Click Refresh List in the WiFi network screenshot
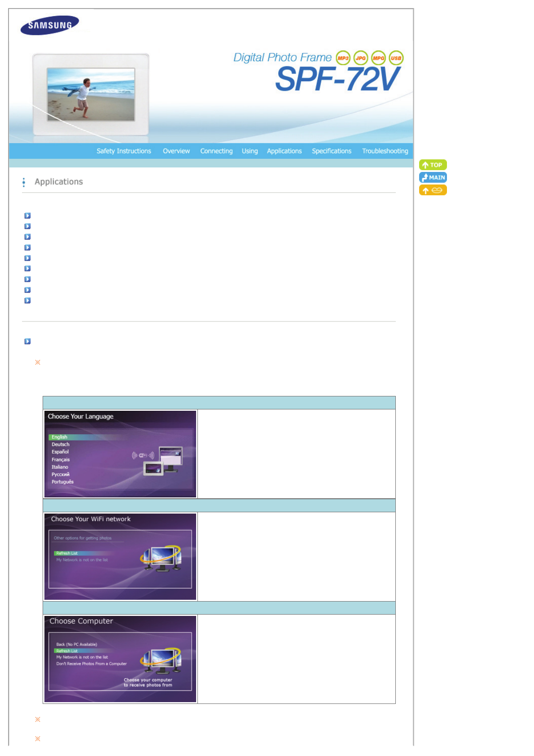 coord(67,553)
